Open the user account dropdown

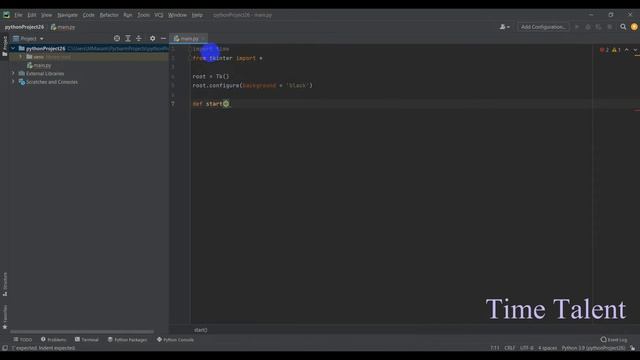(504, 27)
